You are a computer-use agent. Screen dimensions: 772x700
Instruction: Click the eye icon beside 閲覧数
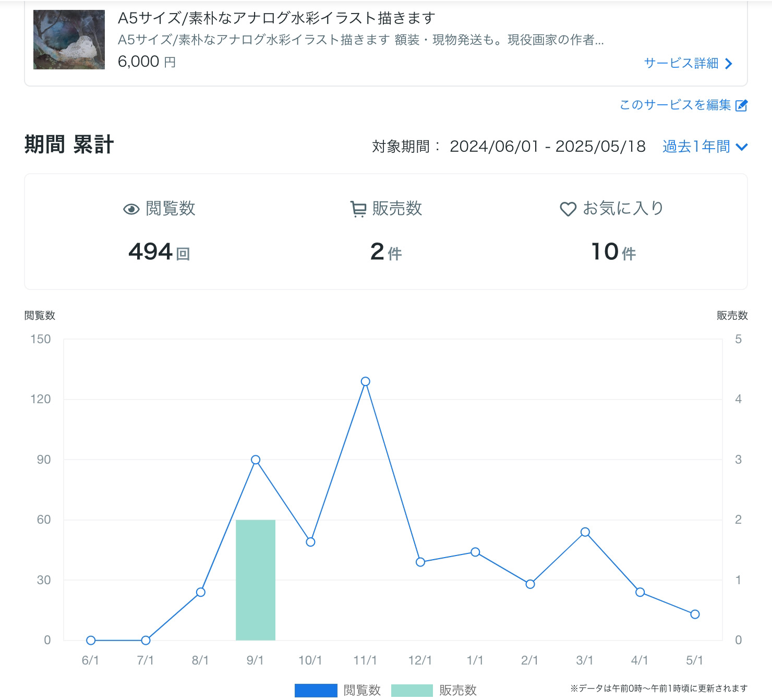131,209
